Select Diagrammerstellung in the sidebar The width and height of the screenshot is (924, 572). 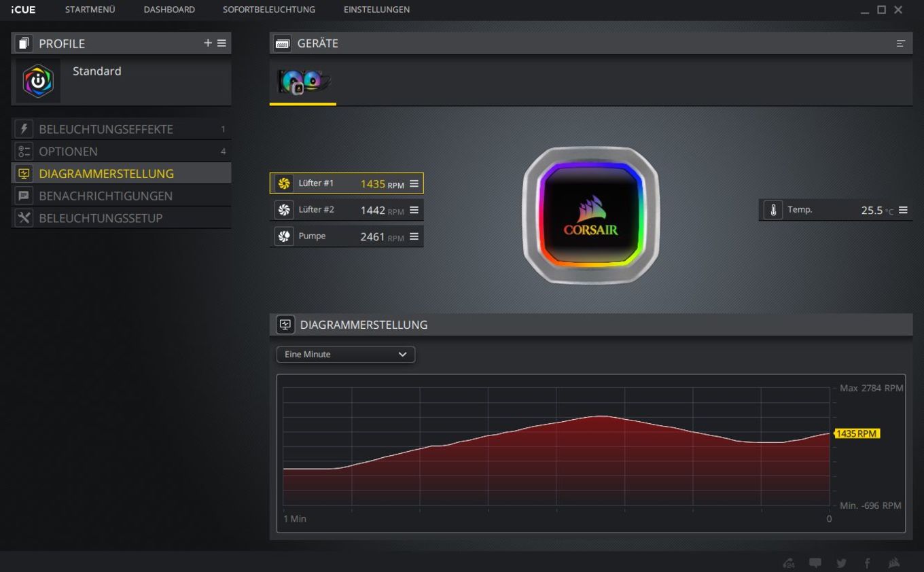point(121,173)
